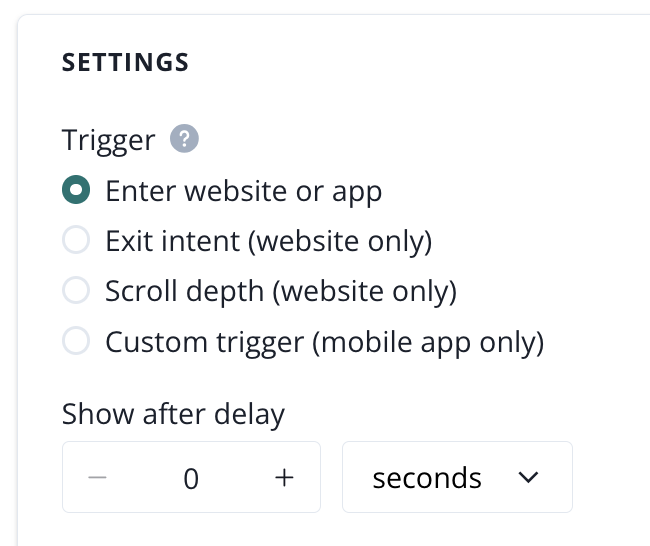The width and height of the screenshot is (650, 546).
Task: Click the chevron arrow on seconds dropdown
Action: point(529,478)
